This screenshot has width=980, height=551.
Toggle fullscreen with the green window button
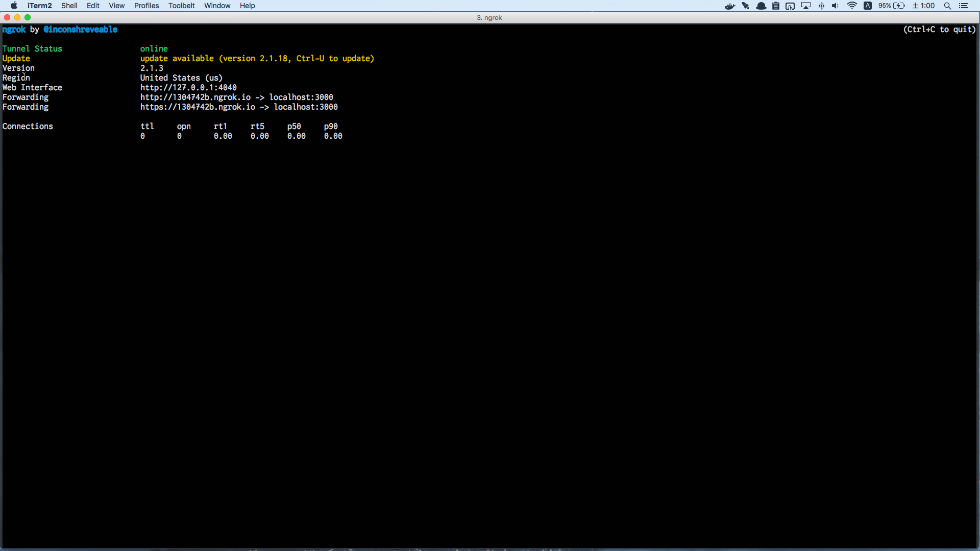click(x=27, y=17)
